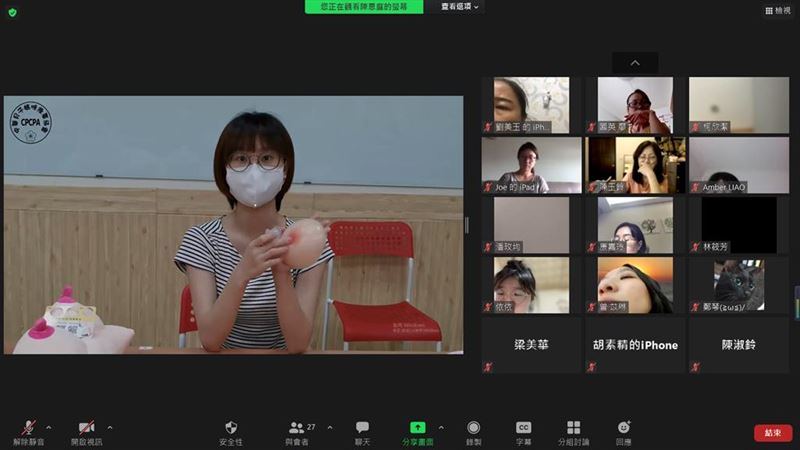
Task: Click muted mic icon on 林筱芳 tile
Action: [695, 247]
